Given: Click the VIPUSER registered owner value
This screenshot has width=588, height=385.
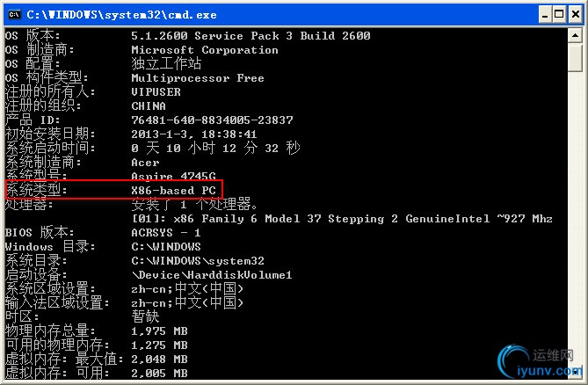Looking at the screenshot, I should pyautogui.click(x=156, y=91).
